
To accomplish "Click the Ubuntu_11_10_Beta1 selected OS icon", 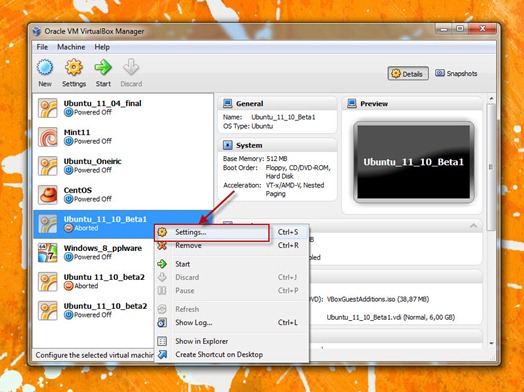I will click(x=47, y=224).
